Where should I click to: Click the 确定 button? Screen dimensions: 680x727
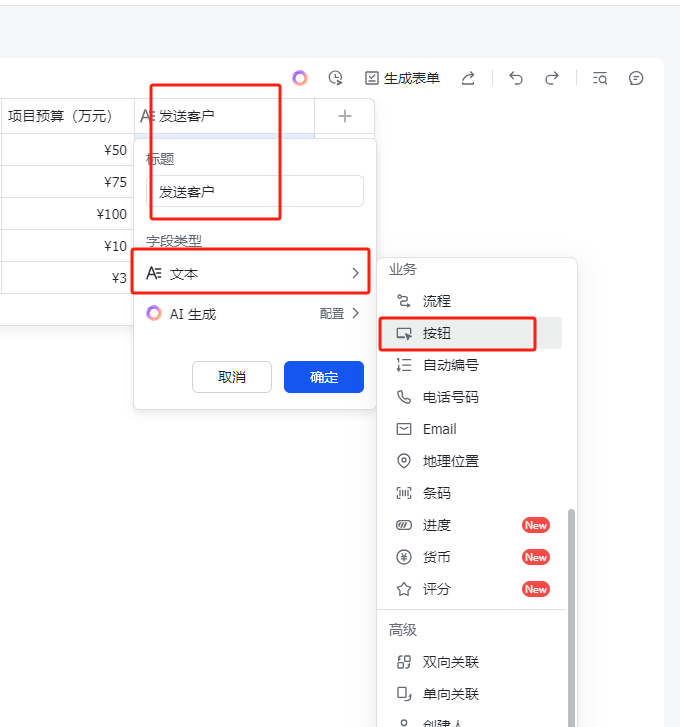click(324, 377)
